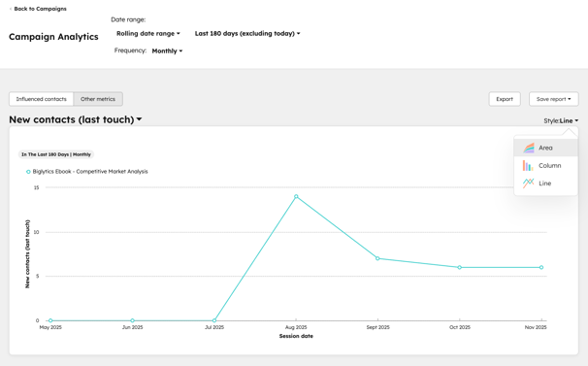Open the Rolling date range dropdown
This screenshot has height=366, width=588.
(x=148, y=33)
